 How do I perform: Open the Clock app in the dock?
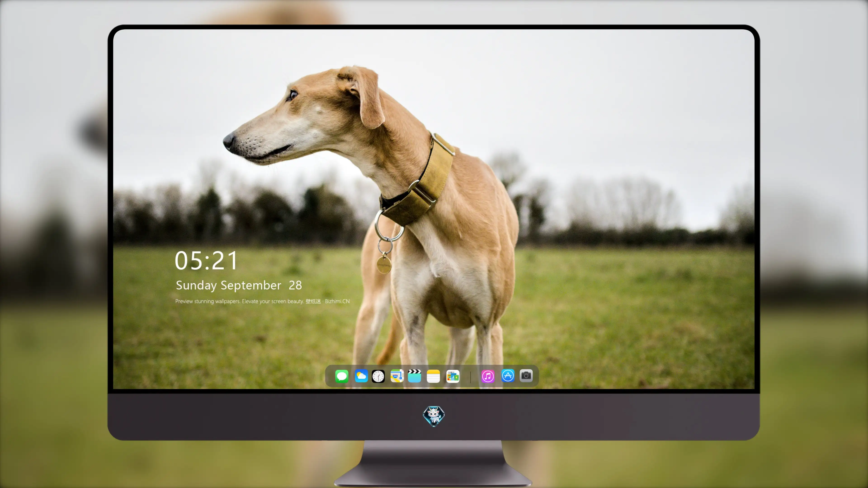click(x=378, y=376)
